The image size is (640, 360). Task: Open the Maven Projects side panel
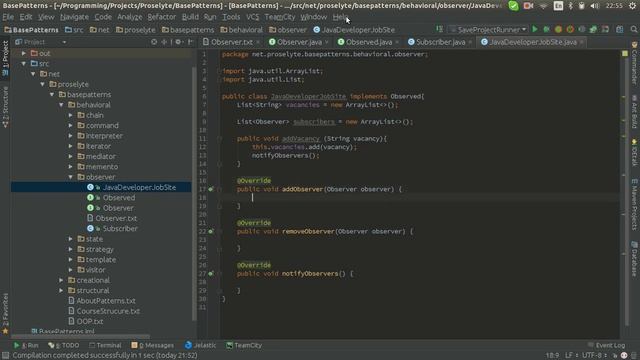pyautogui.click(x=634, y=204)
